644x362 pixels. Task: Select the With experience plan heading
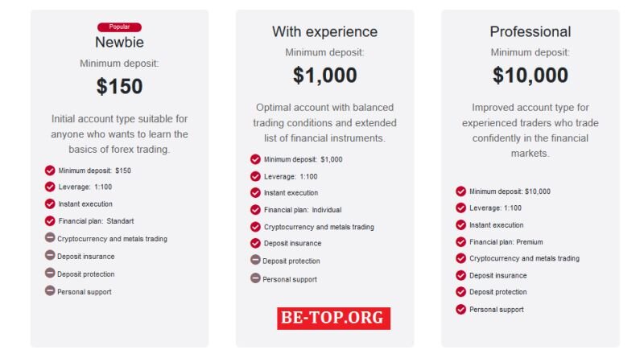(325, 31)
